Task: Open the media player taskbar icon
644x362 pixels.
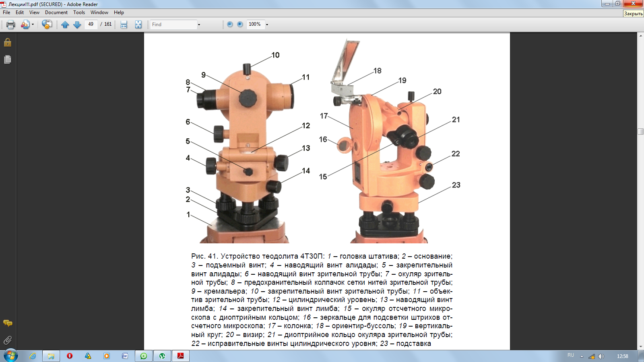Action: point(107,356)
